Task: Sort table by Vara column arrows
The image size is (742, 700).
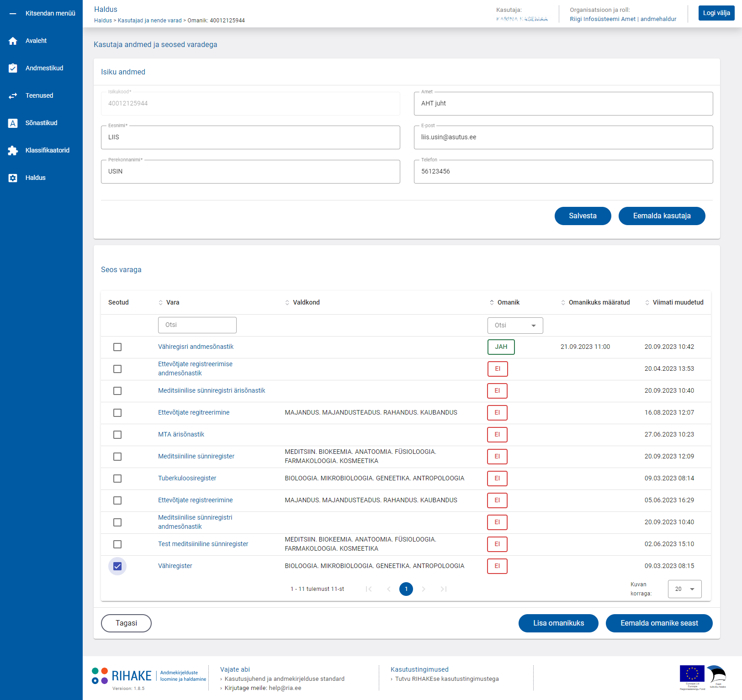Action: coord(160,302)
